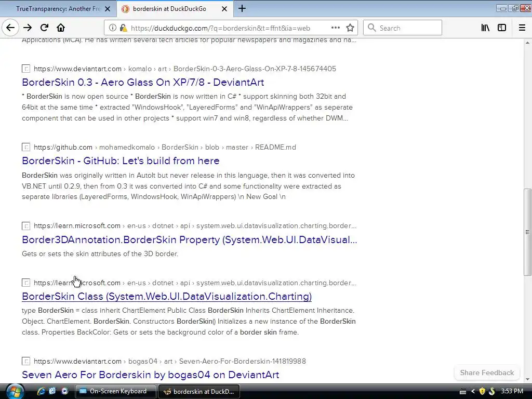Reload the current page
The image size is (532, 399).
(x=44, y=28)
